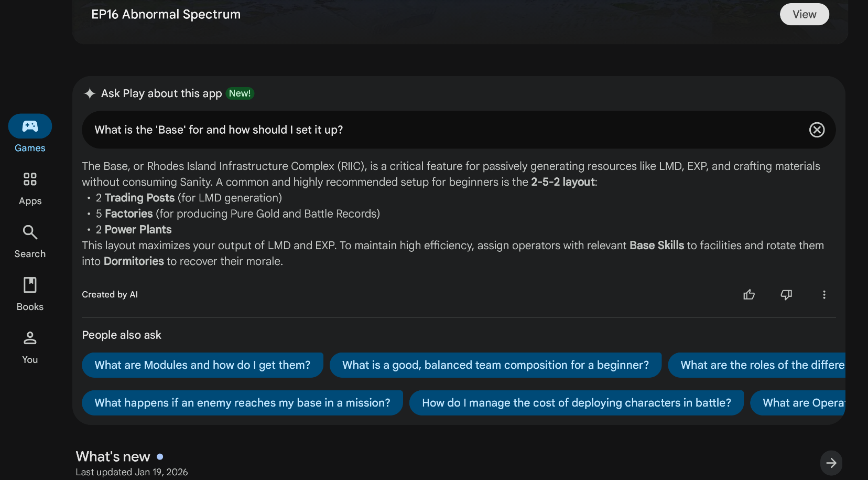Click the 'What are the roles' question chip

click(757, 365)
